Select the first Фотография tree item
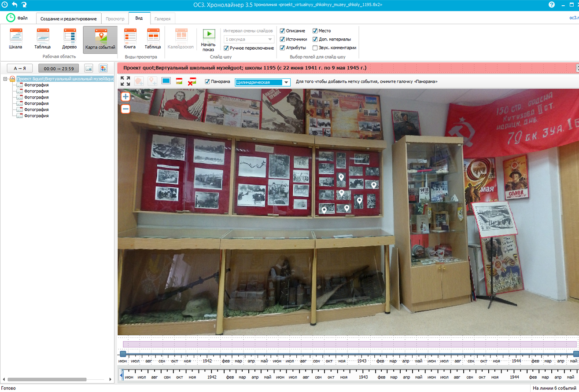 36,85
